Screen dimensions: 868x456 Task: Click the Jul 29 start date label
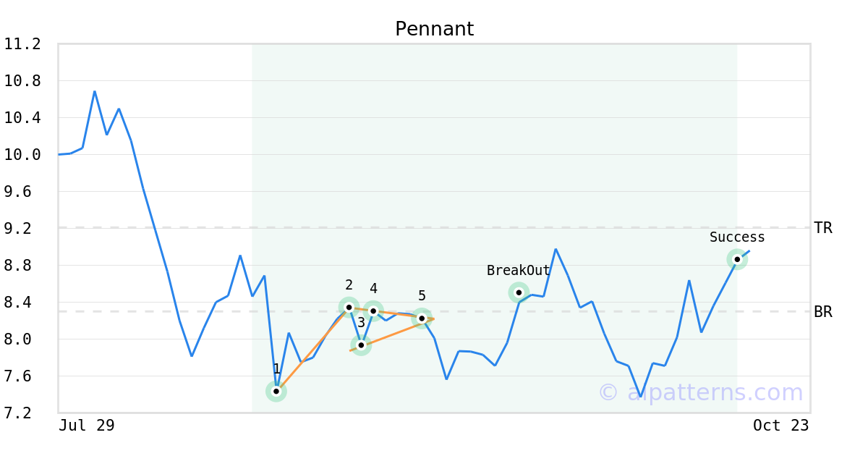87,426
